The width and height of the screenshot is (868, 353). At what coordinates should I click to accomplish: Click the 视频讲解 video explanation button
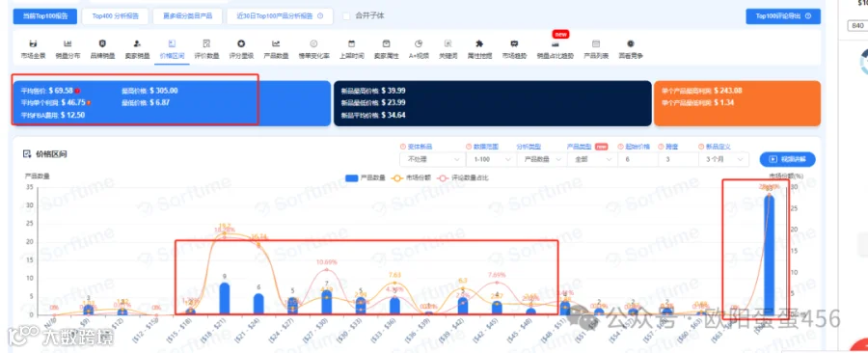pos(787,159)
